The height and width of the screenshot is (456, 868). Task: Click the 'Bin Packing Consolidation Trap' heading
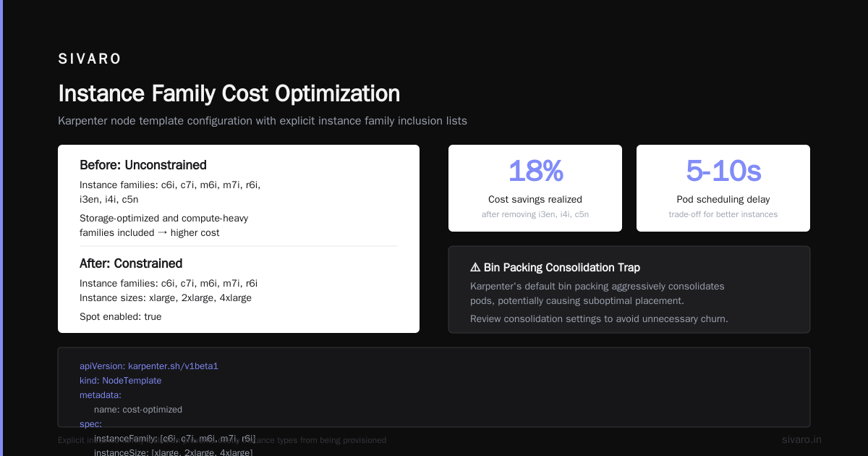(562, 267)
